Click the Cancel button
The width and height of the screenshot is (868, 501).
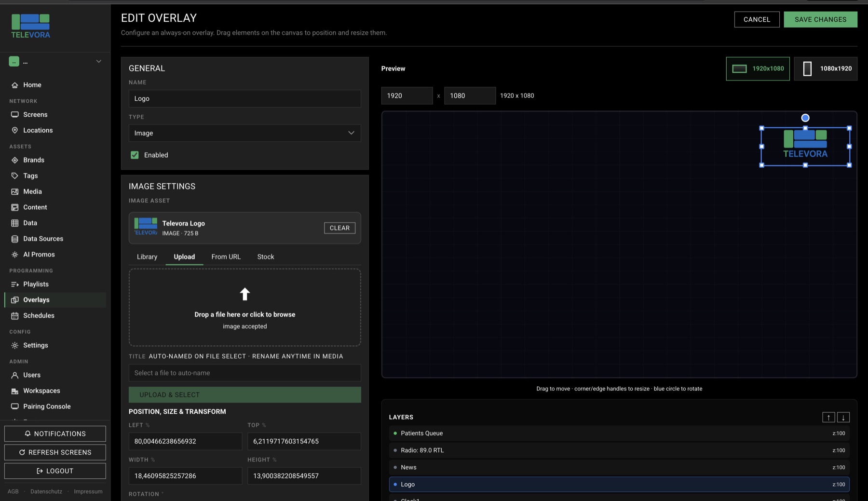click(x=757, y=19)
